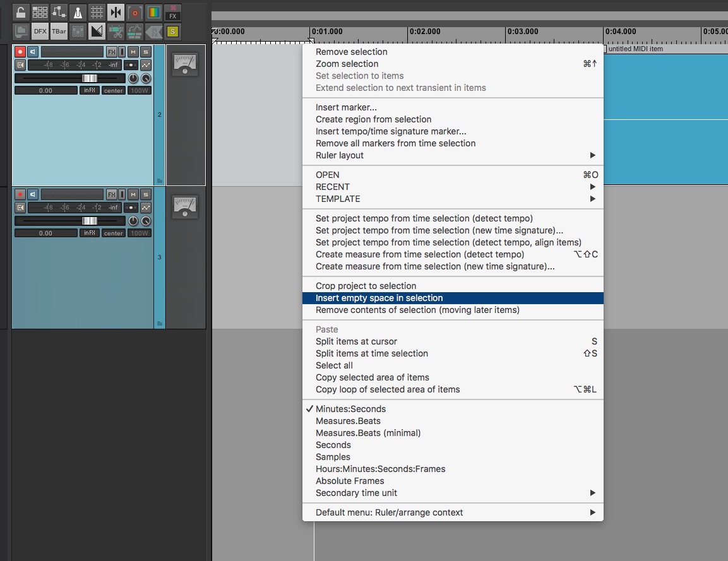Click the DFX toolbar button
Viewport: 728px width, 561px height.
[40, 31]
